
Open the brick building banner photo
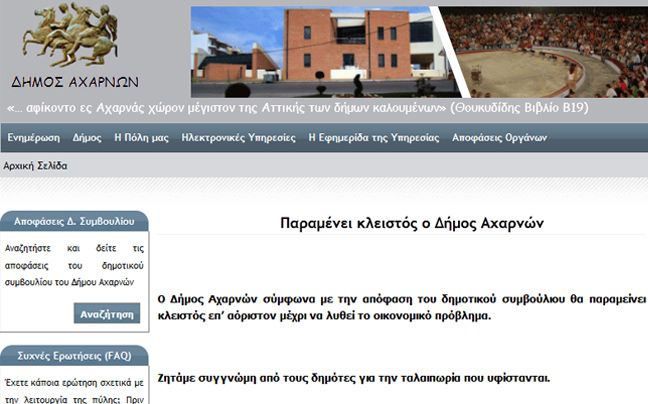318,52
